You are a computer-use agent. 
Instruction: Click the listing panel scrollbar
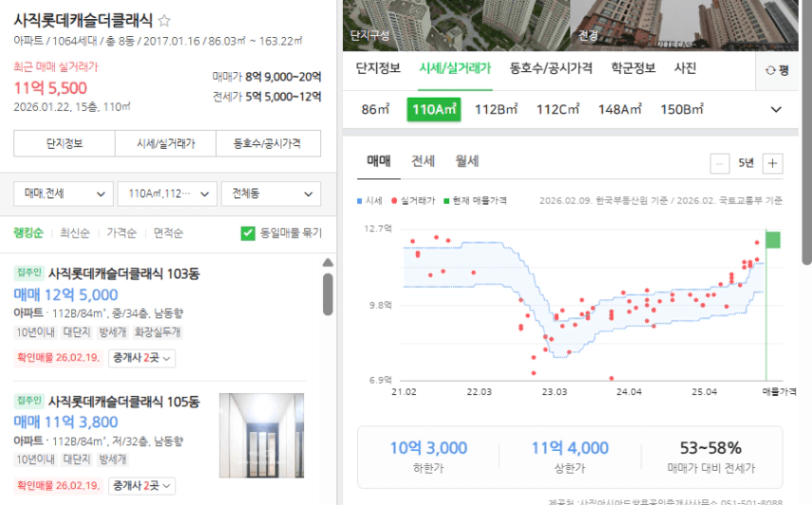(328, 294)
